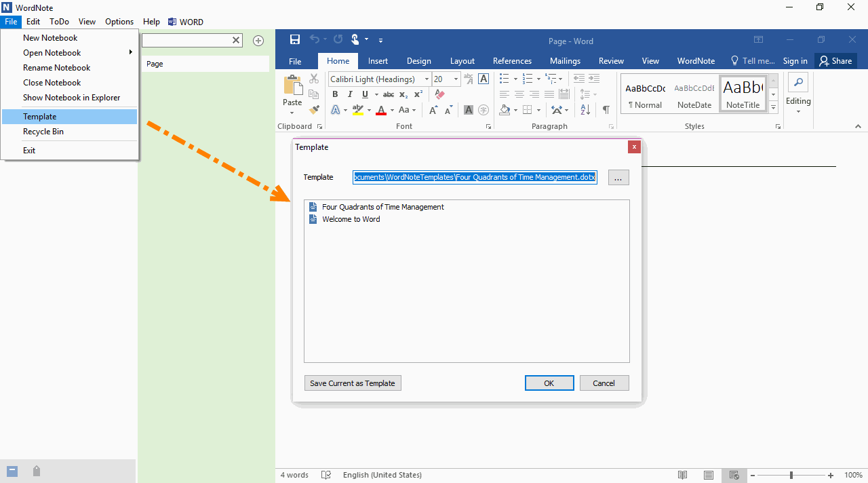Open the line spacing dropdown
Image resolution: width=868 pixels, height=483 pixels.
tap(587, 94)
